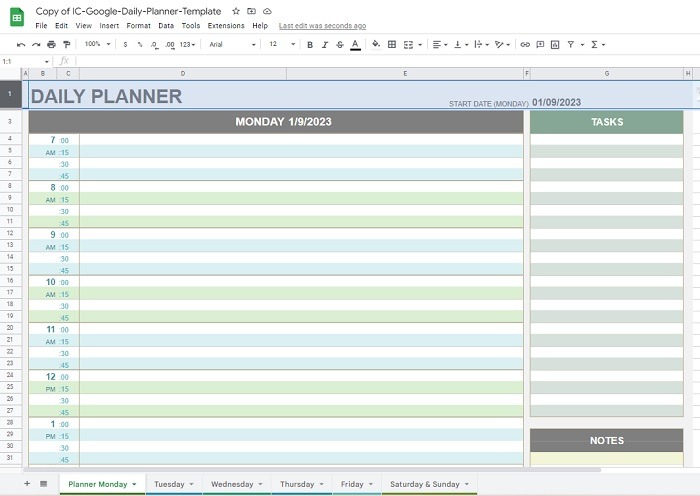Merge the selected cells
Image resolution: width=700 pixels, height=496 pixels.
(x=408, y=45)
